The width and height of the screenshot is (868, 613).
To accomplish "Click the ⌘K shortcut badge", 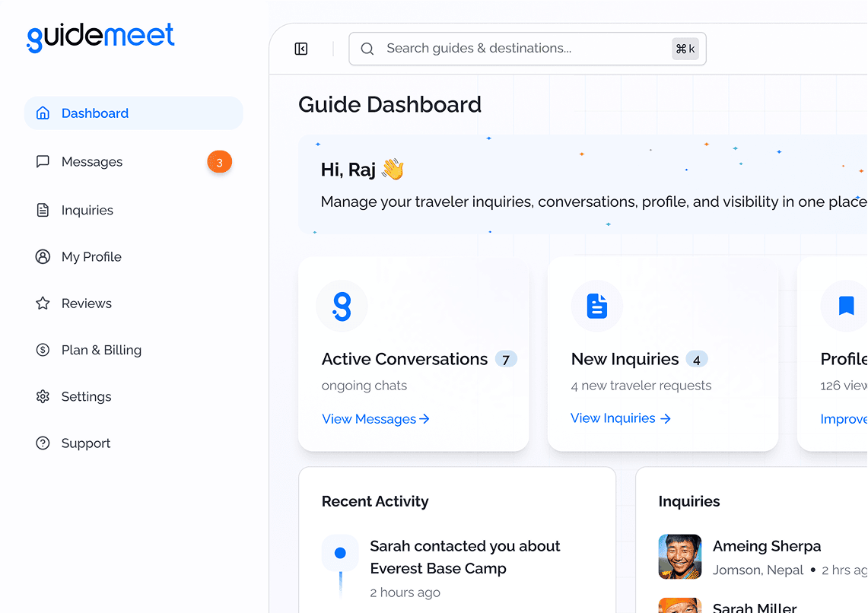I will pyautogui.click(x=685, y=49).
